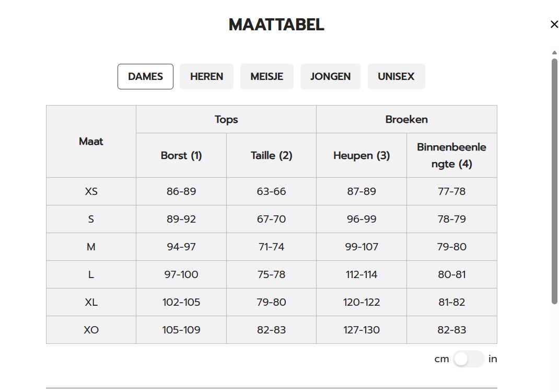The width and height of the screenshot is (559, 392).
Task: Show the JONGEN size chart
Action: pos(331,76)
